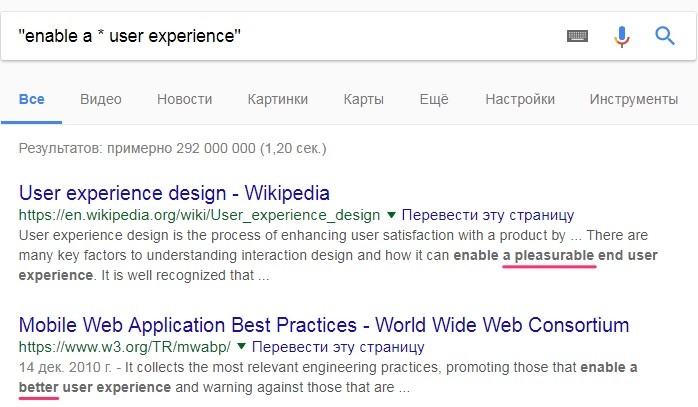The width and height of the screenshot is (698, 407).
Task: Expand dropdown arrow beside w3.org URL
Action: (x=241, y=346)
